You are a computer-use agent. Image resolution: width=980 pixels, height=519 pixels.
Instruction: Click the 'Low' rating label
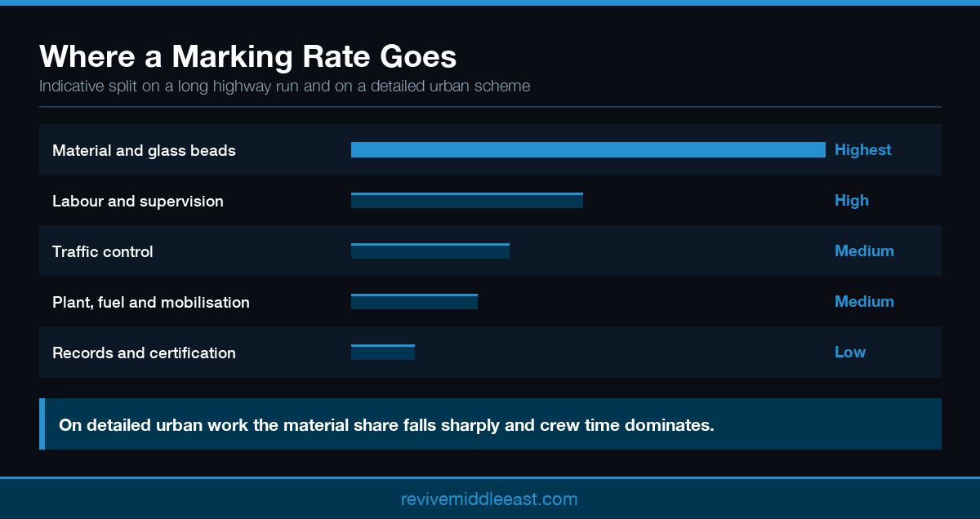(x=849, y=353)
